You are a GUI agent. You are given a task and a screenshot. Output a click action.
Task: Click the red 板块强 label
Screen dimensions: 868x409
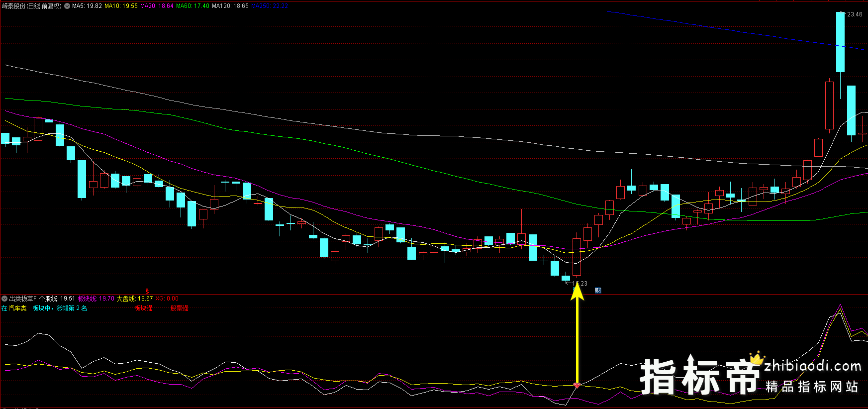[144, 308]
